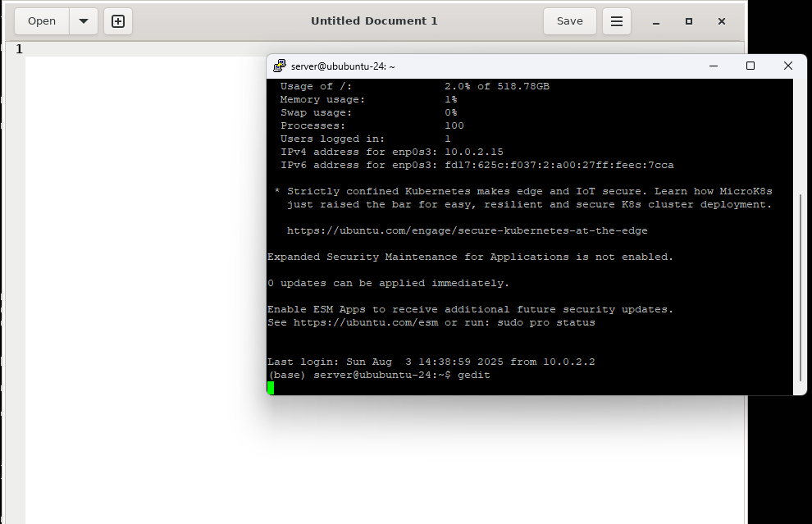
Task: Close the gedit window
Action: coord(722,21)
